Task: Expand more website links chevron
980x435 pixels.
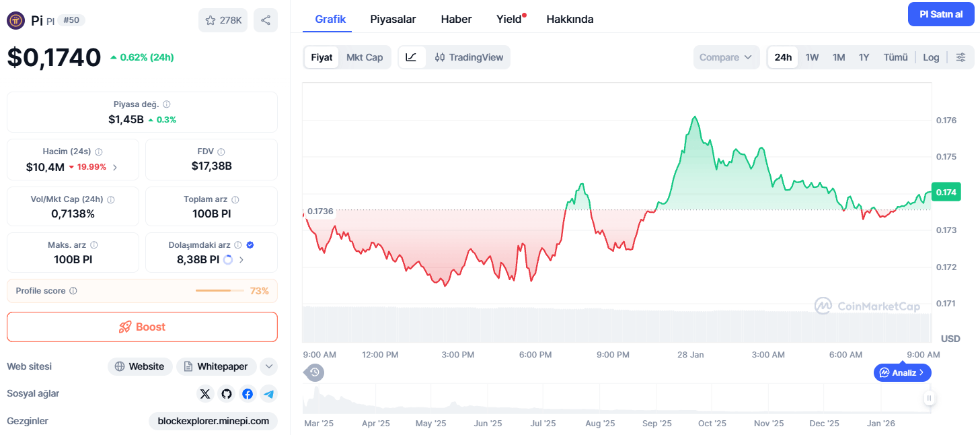Action: [268, 366]
